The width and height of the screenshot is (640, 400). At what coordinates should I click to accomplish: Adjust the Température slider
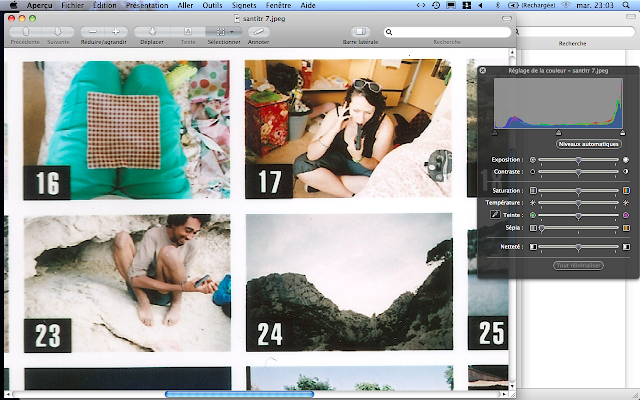578,203
